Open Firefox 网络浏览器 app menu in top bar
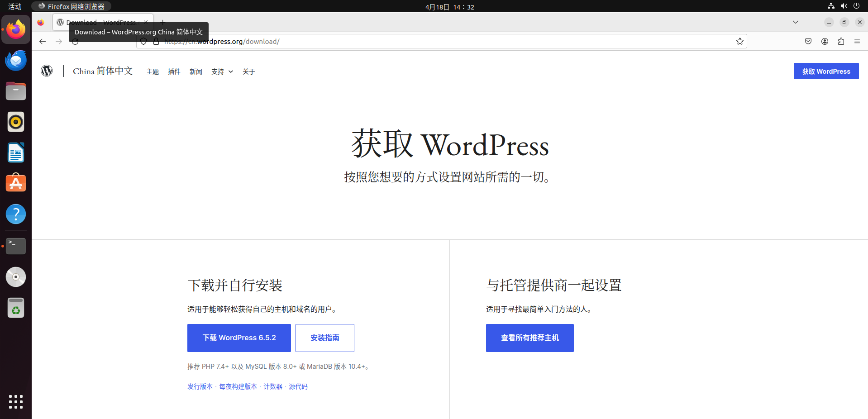Viewport: 868px width, 419px height. click(x=72, y=6)
